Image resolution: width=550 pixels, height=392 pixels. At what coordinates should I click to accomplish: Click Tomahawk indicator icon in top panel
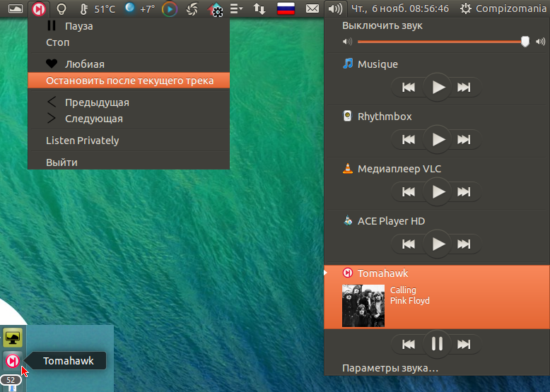(x=39, y=8)
